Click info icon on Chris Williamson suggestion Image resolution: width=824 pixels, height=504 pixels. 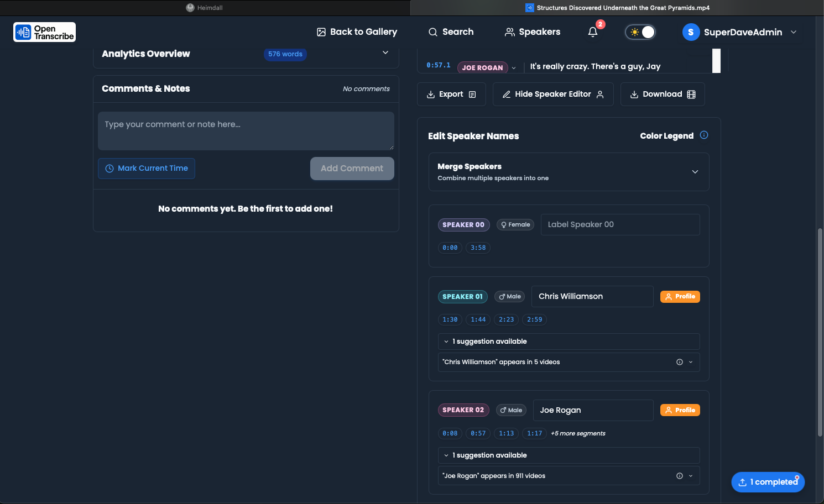point(680,363)
